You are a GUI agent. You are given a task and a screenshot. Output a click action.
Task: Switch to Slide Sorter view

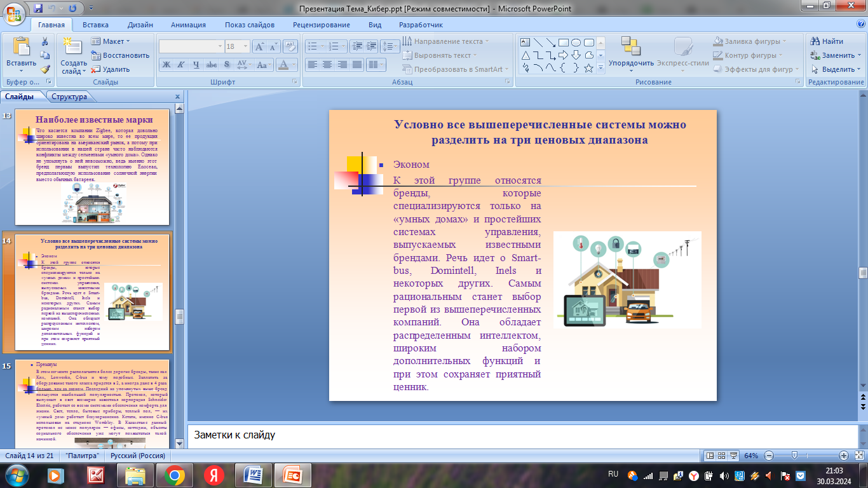(722, 456)
